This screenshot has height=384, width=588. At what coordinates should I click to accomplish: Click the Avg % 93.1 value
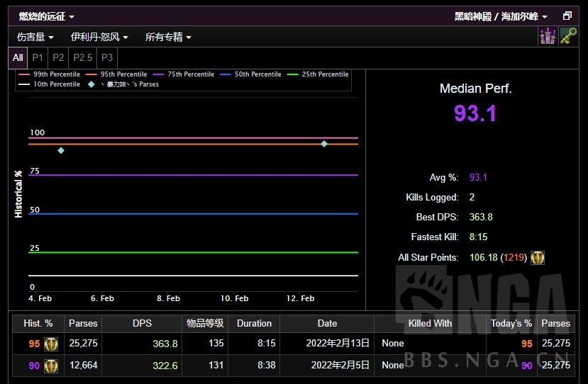[478, 178]
